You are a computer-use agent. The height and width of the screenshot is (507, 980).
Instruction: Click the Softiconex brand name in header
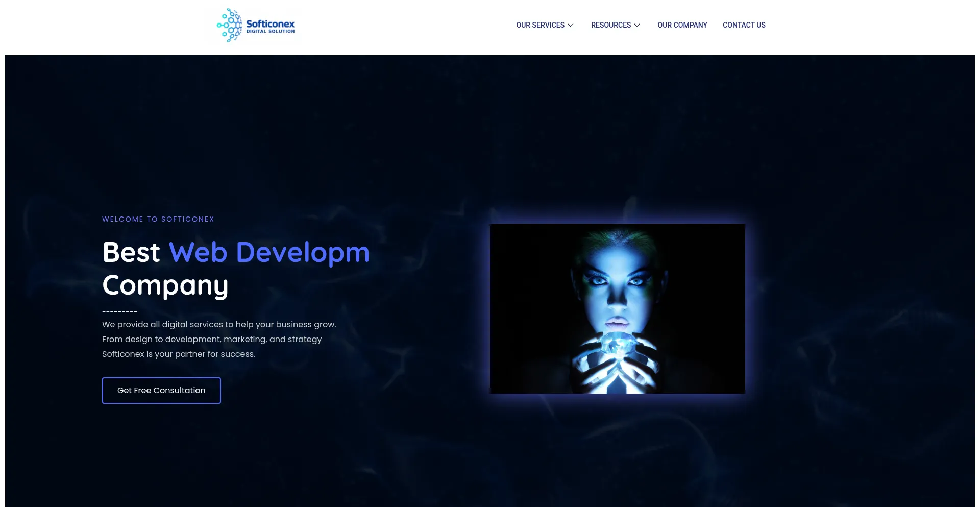click(x=270, y=23)
